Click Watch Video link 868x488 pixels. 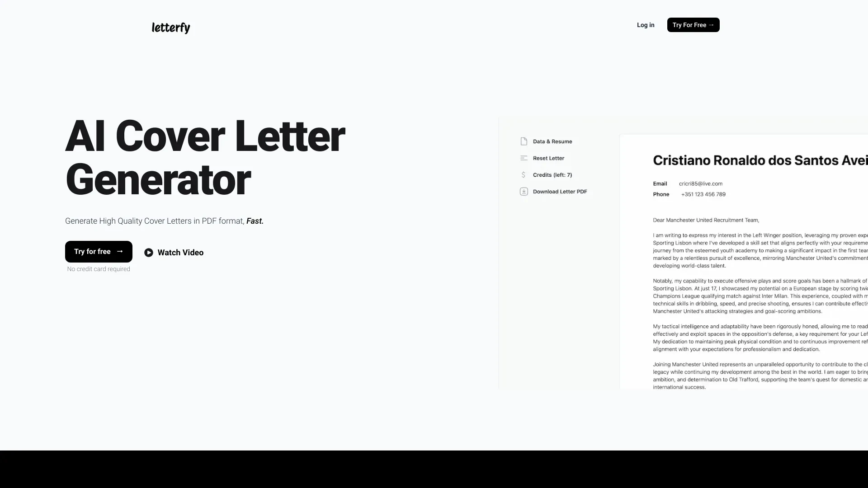(174, 252)
